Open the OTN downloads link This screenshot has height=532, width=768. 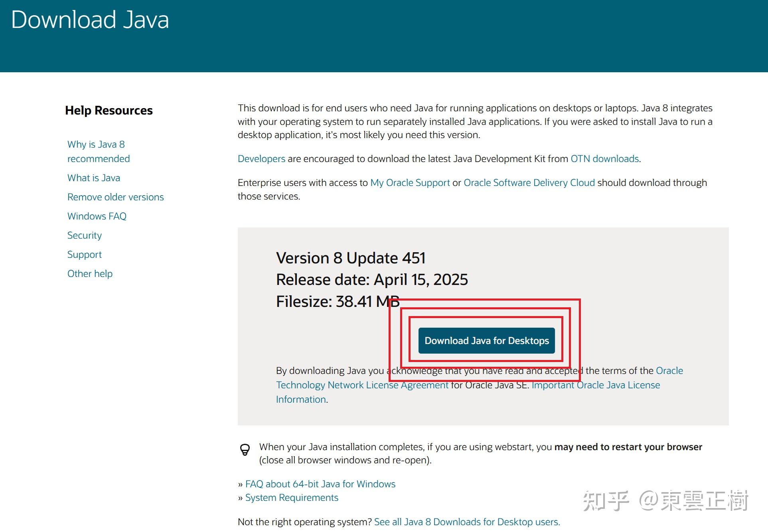[x=605, y=159]
